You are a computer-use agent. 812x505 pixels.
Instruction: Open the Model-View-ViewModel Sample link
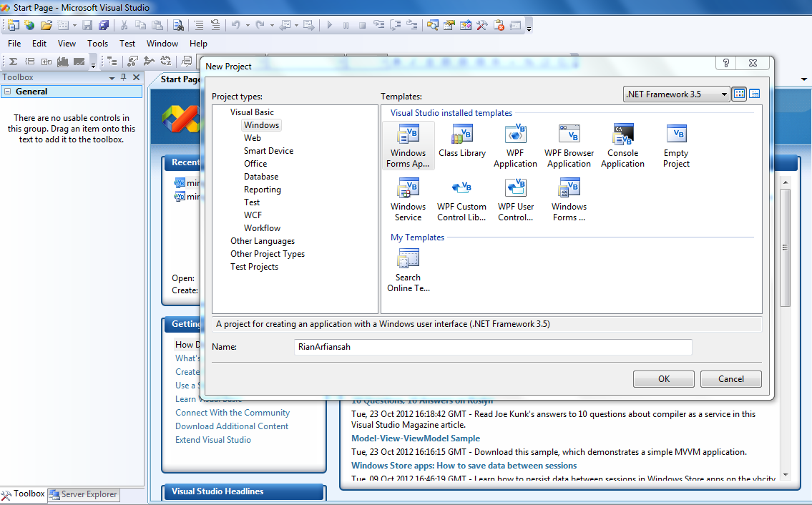tap(416, 438)
